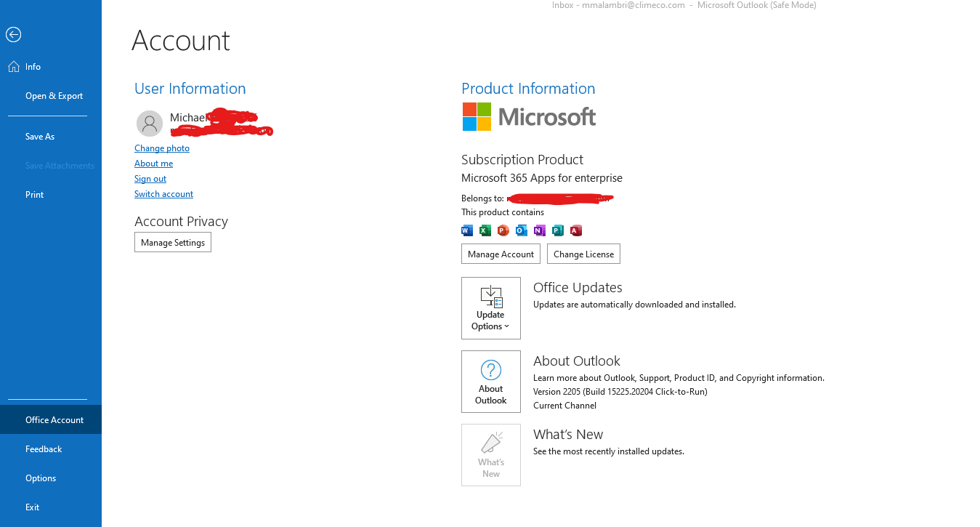The width and height of the screenshot is (980, 527).
Task: Click the 'Learn more about Outlook' description
Action: click(x=679, y=378)
